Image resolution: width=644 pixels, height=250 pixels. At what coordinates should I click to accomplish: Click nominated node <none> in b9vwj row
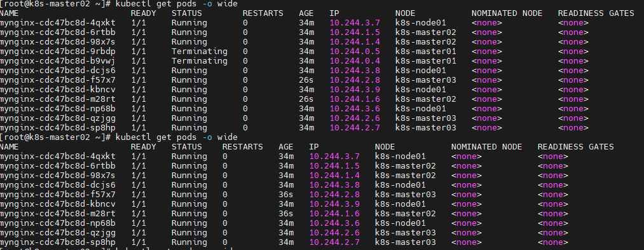487,61
